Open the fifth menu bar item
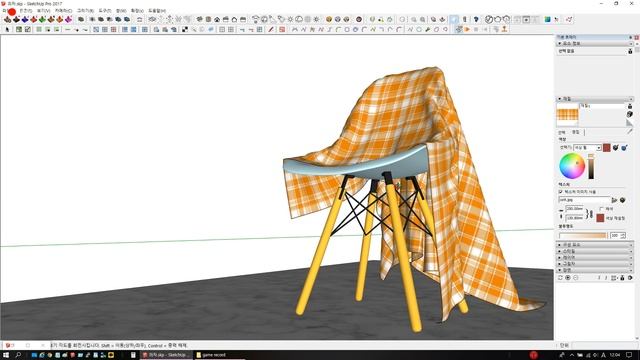This screenshot has width=640, height=360. 85,11
